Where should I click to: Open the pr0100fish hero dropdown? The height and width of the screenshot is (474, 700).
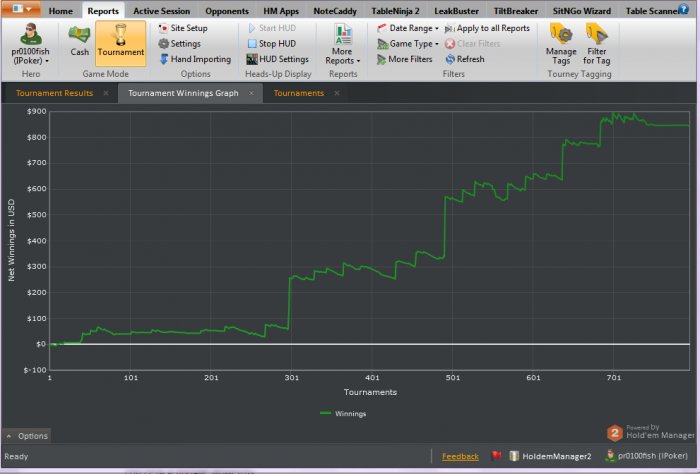click(30, 47)
